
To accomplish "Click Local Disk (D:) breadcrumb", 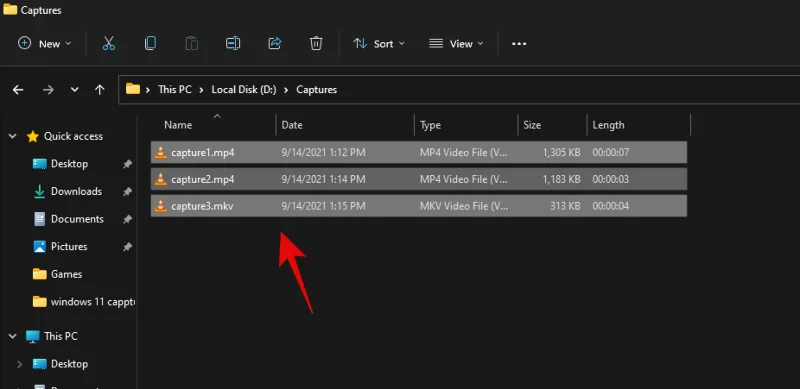I will (x=244, y=90).
